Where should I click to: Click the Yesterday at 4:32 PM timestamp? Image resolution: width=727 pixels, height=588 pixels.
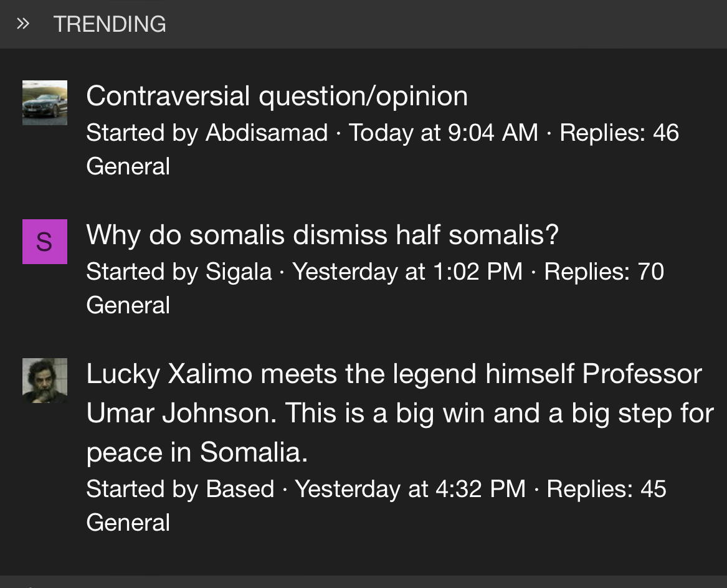click(411, 489)
